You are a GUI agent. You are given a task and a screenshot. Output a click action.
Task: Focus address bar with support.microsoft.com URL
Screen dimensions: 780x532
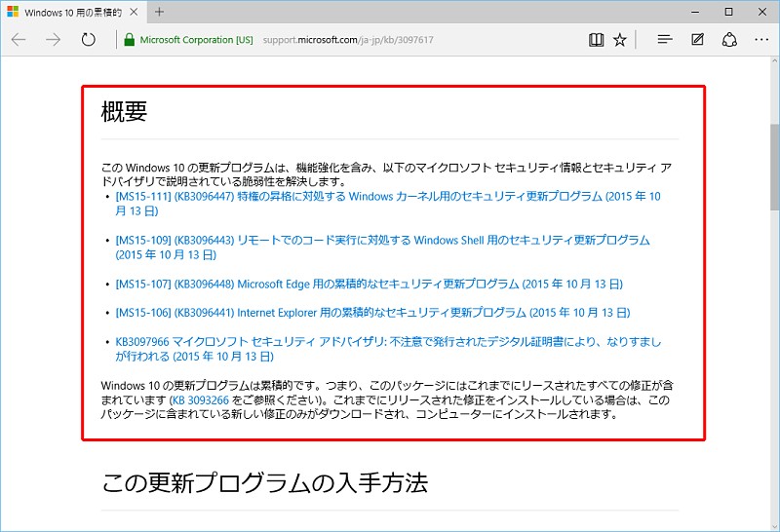pyautogui.click(x=348, y=40)
